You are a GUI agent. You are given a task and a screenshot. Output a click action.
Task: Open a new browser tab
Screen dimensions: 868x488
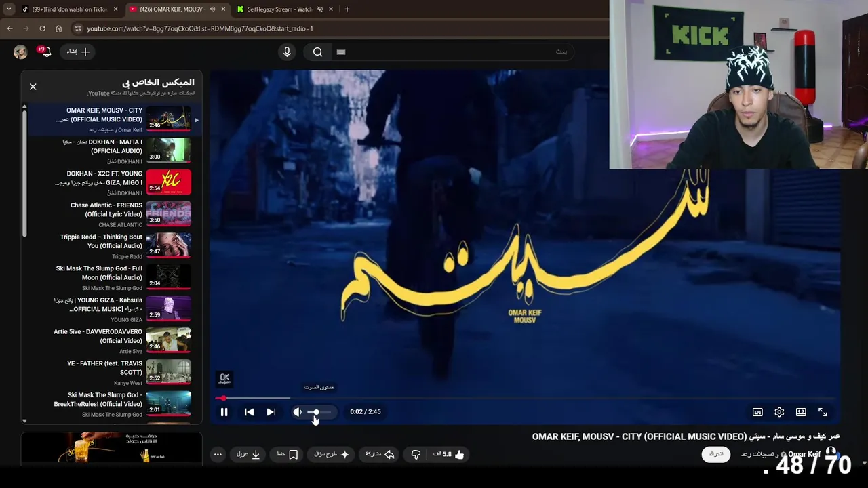(347, 9)
